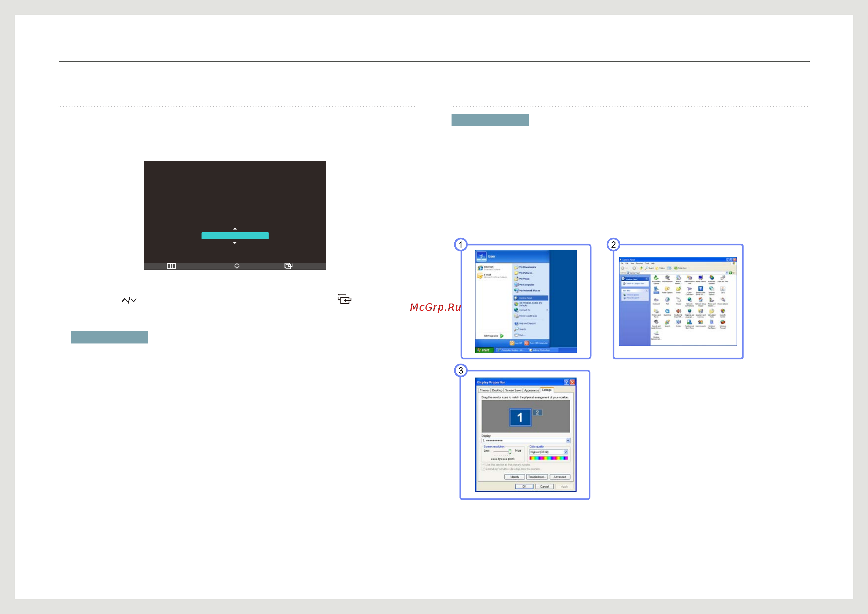Image resolution: width=868 pixels, height=614 pixels.
Task: Open My Pictures in Start menu
Action: point(523,273)
